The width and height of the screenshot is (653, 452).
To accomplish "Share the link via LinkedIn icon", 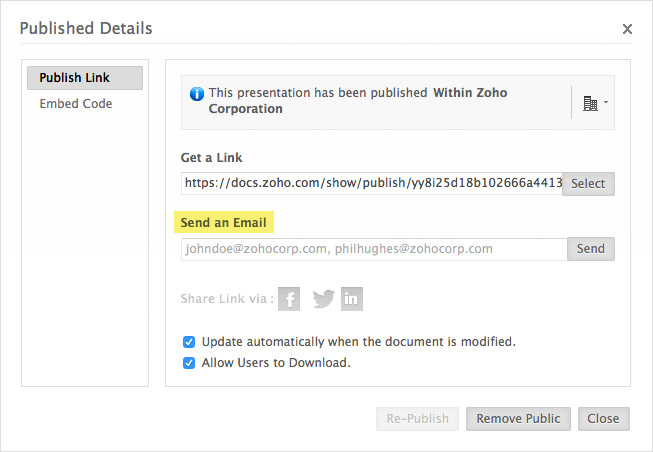I will pyautogui.click(x=351, y=299).
